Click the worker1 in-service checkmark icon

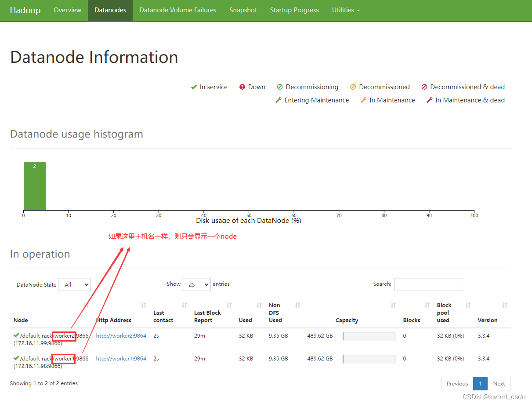16,358
